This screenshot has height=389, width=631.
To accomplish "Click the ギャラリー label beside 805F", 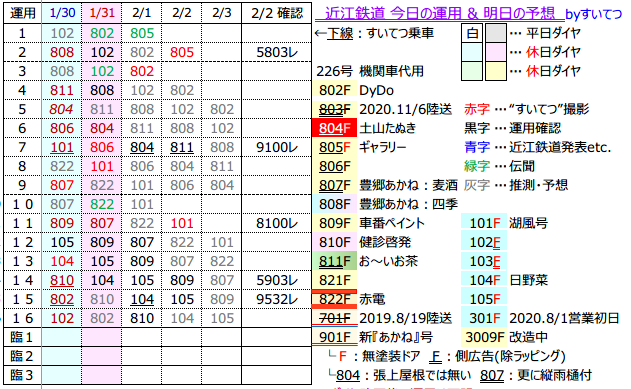I will click(382, 147).
